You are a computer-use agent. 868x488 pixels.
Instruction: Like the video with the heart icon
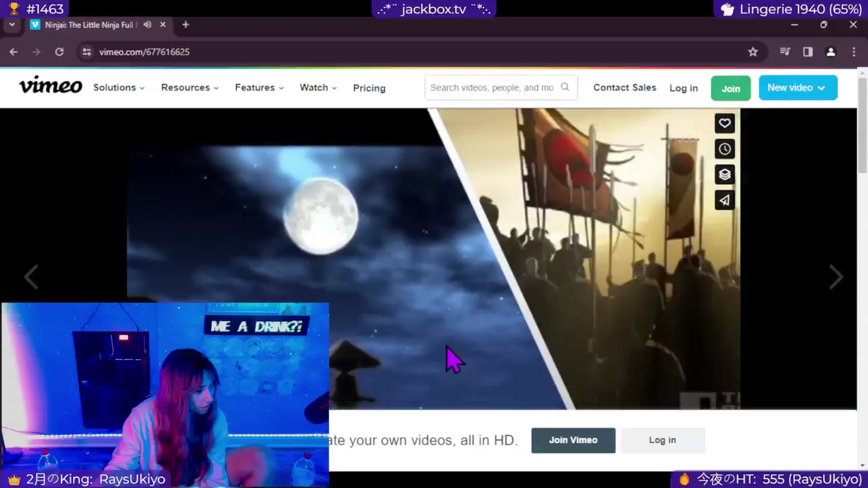click(725, 123)
